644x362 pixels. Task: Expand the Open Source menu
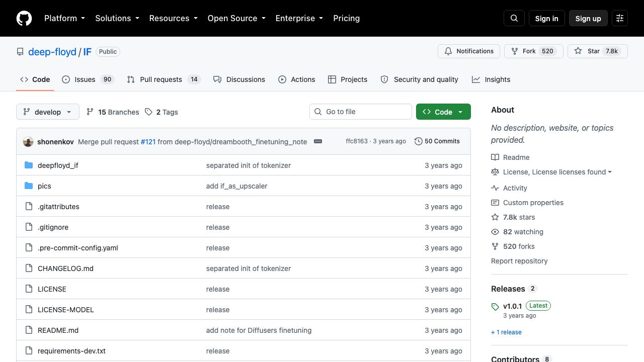tap(236, 18)
